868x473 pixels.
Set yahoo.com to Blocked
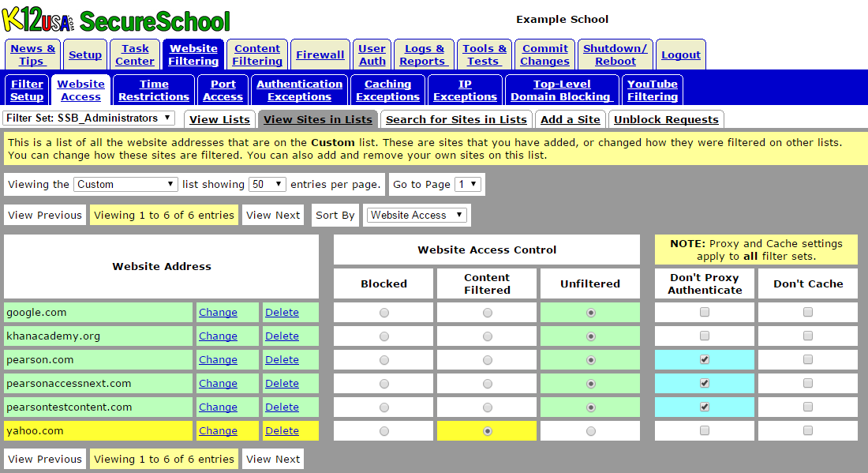pos(383,431)
